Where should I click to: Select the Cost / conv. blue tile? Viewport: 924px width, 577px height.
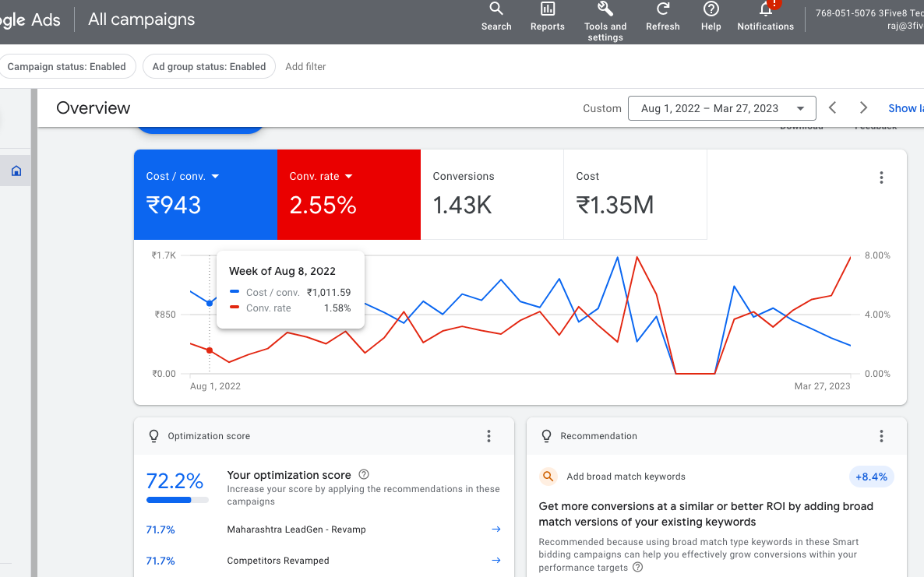point(206,195)
